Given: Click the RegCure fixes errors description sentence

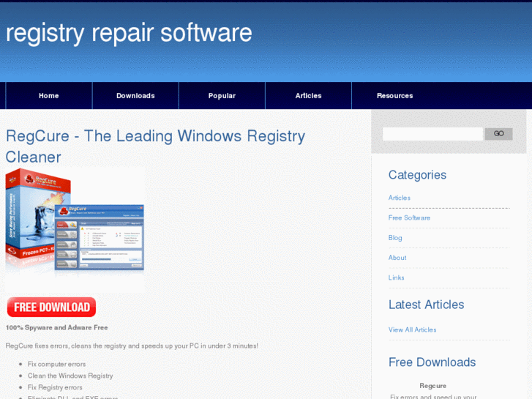Looking at the screenshot, I should 132,346.
